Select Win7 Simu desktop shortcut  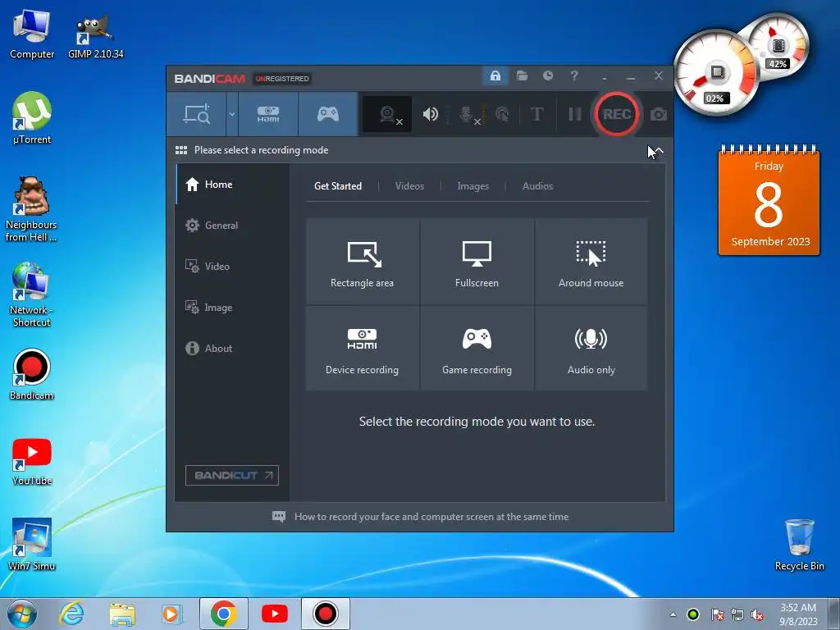(32, 545)
